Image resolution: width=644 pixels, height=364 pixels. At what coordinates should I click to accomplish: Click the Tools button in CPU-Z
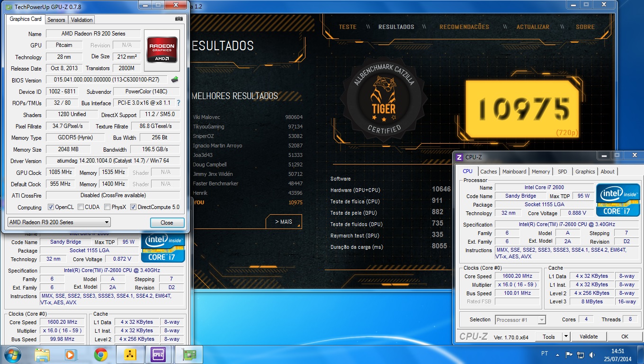click(548, 337)
